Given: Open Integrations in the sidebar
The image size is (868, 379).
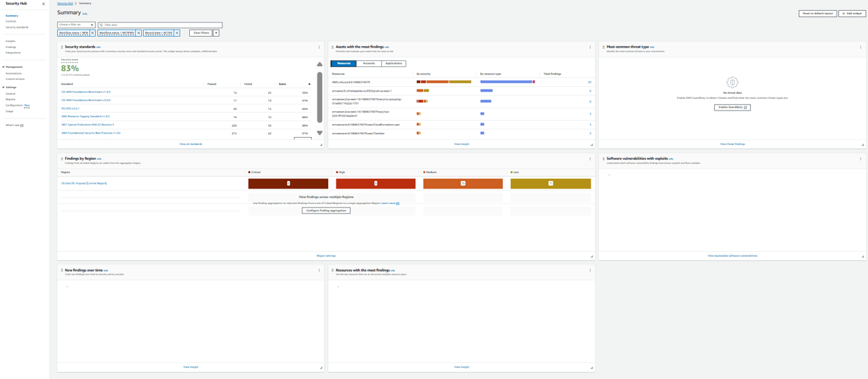Looking at the screenshot, I should click(x=13, y=52).
